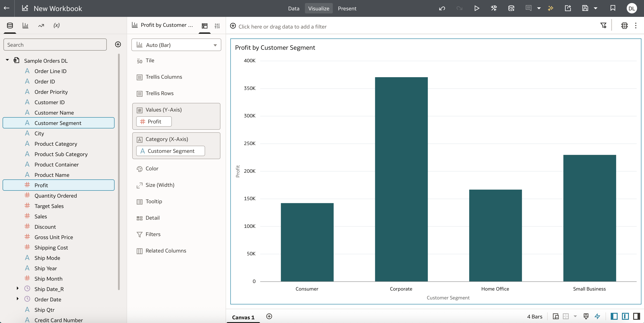Click the bookmark icon in header
This screenshot has width=644, height=323.
(612, 8)
